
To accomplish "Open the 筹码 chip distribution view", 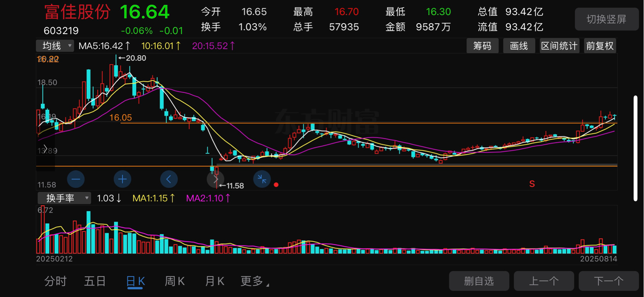I will (482, 46).
